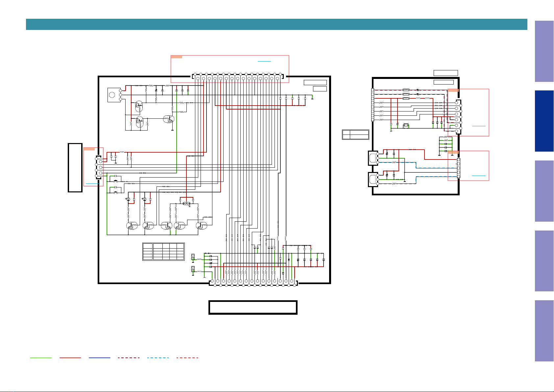Select the lower jack connector on small board
This screenshot has height=392, width=554.
tap(373, 180)
